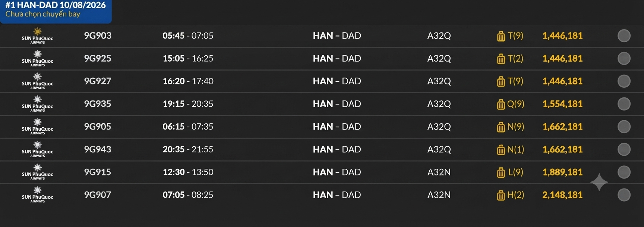Click the luggage icon beside L(9)
The width and height of the screenshot is (644, 227).
pos(501,172)
